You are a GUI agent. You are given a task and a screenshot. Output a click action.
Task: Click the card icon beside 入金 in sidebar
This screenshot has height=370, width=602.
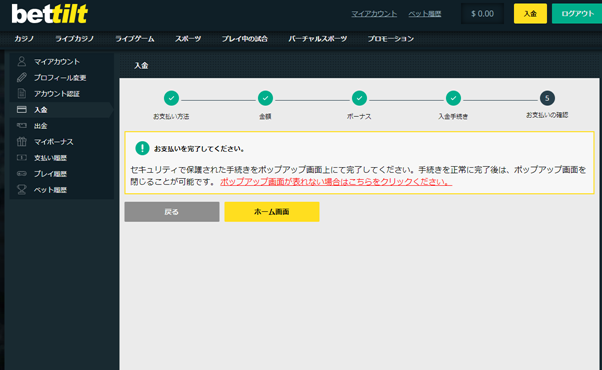[x=22, y=109]
